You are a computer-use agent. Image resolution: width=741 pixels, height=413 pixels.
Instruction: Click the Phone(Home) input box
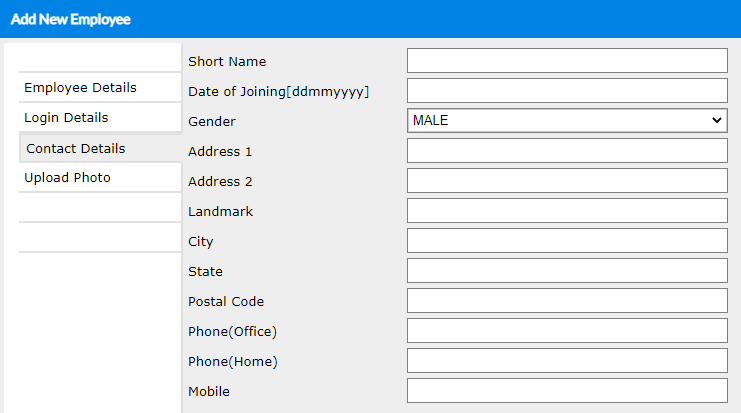[x=566, y=360]
